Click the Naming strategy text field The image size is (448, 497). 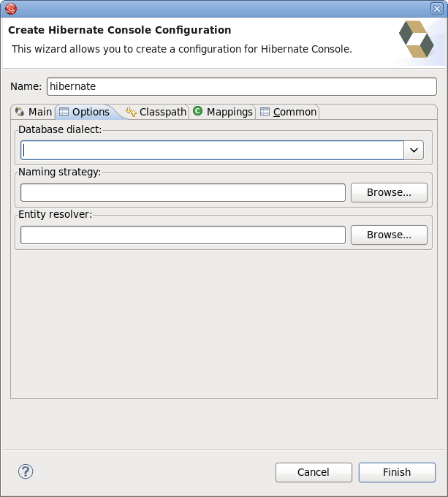point(183,192)
